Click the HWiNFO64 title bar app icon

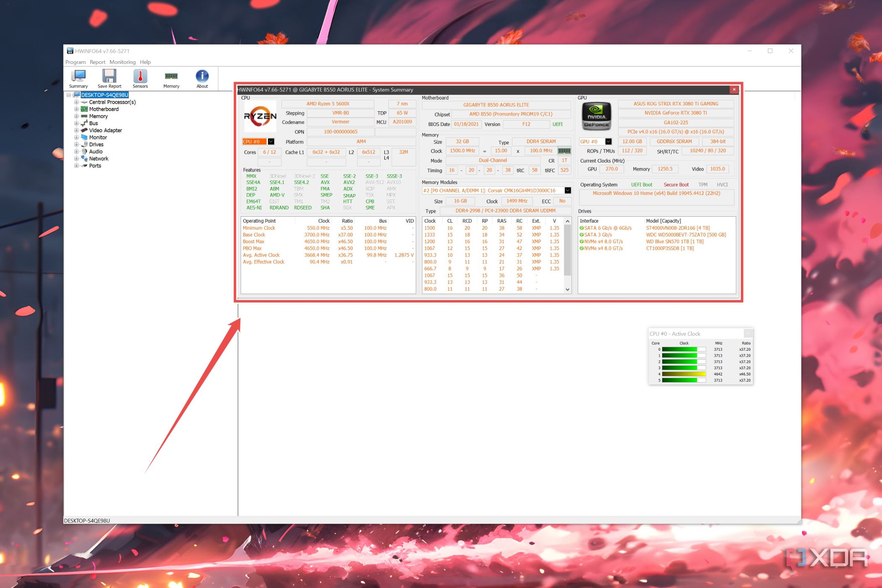(70, 51)
